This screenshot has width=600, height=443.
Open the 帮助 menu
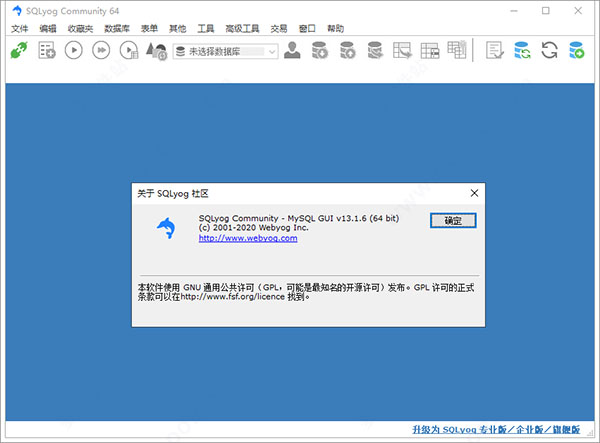coord(336,29)
